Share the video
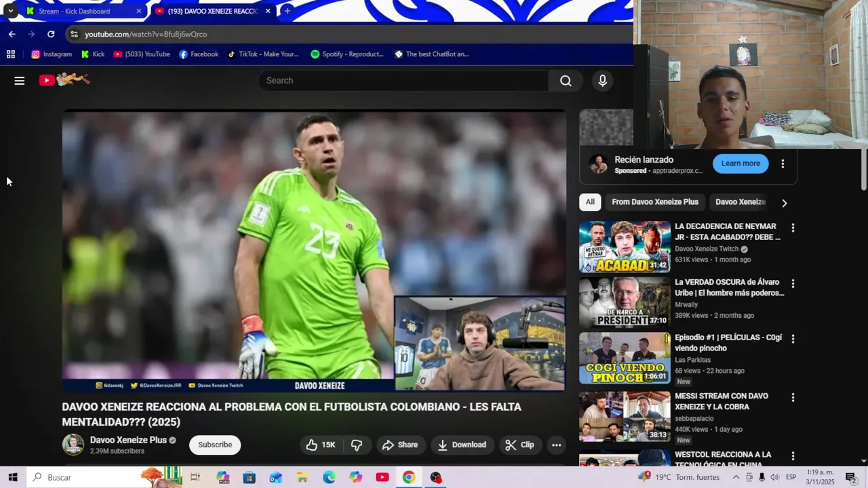 coord(400,445)
